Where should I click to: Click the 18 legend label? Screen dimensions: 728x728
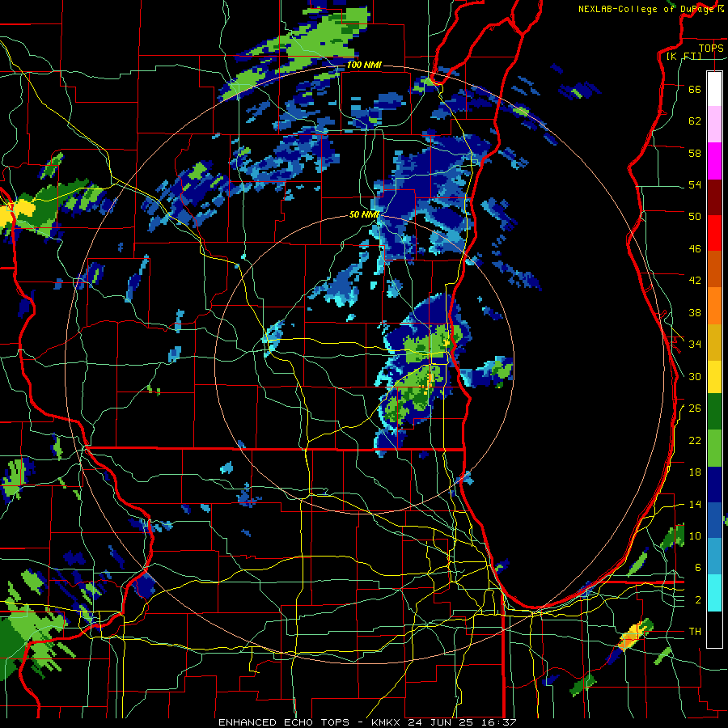695,472
